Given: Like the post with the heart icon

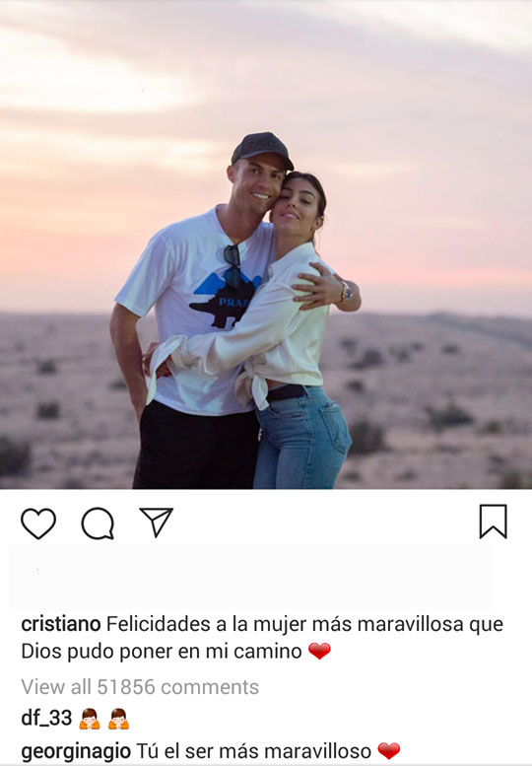Looking at the screenshot, I should (38, 523).
